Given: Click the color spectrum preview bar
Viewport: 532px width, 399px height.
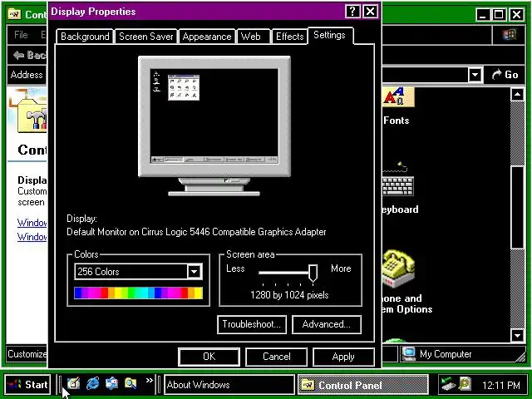Looking at the screenshot, I should point(139,293).
